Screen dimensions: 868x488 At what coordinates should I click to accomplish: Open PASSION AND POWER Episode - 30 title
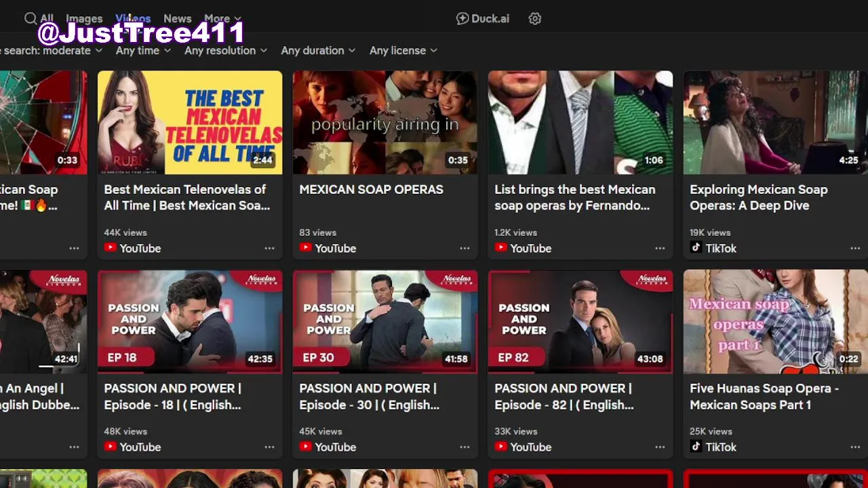pos(370,396)
